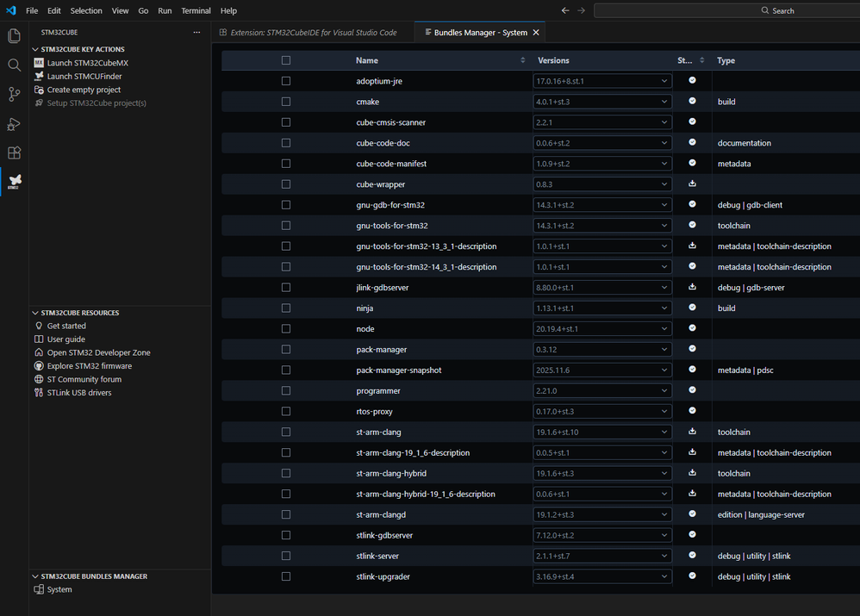Click installed status icon for adoptium-jre
The width and height of the screenshot is (860, 616).
pos(692,80)
